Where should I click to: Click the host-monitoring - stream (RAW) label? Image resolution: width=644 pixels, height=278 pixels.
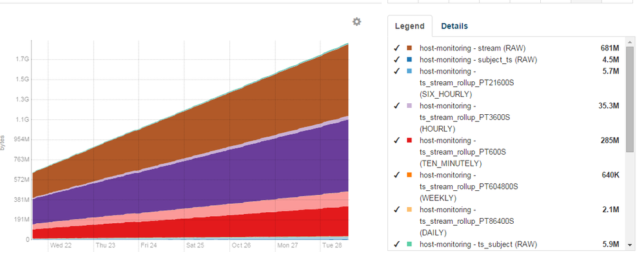tap(473, 48)
